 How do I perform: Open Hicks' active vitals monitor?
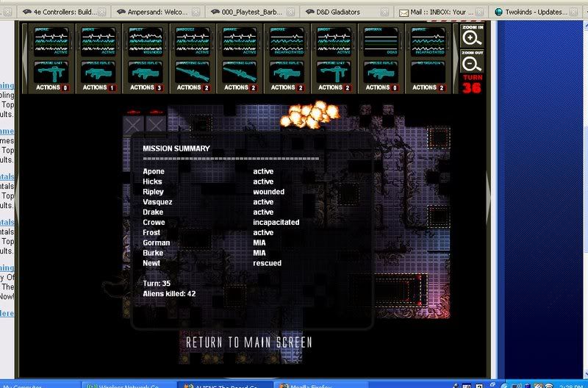(x=98, y=41)
